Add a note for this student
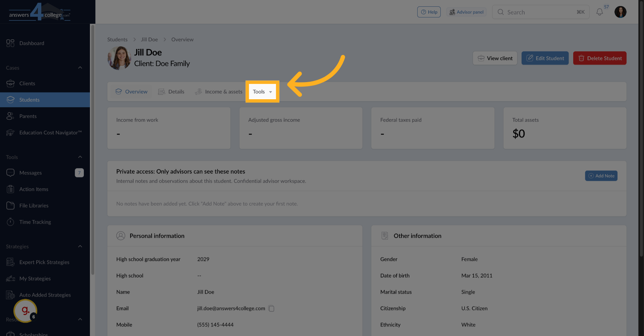 601,176
